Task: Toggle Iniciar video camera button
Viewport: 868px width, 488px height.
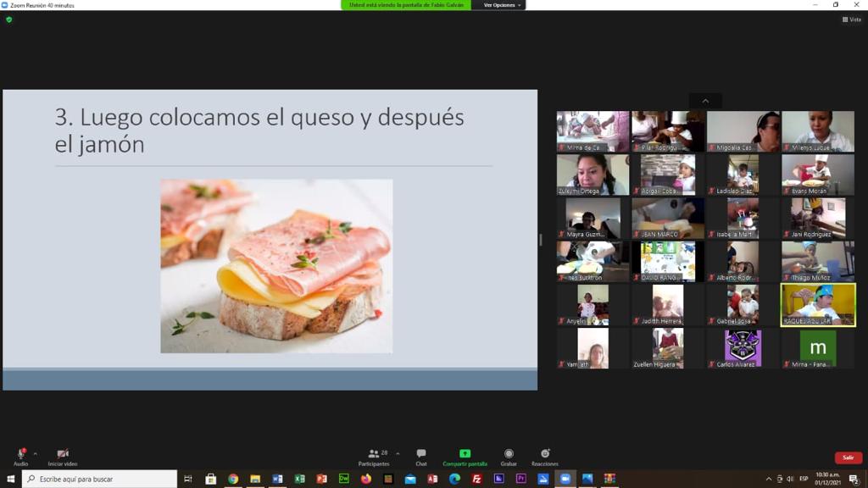Action: pyautogui.click(x=63, y=457)
